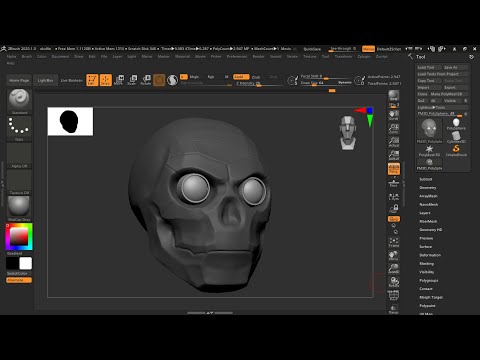Click Load Tools From Project
480x360 pixels.
point(442,74)
